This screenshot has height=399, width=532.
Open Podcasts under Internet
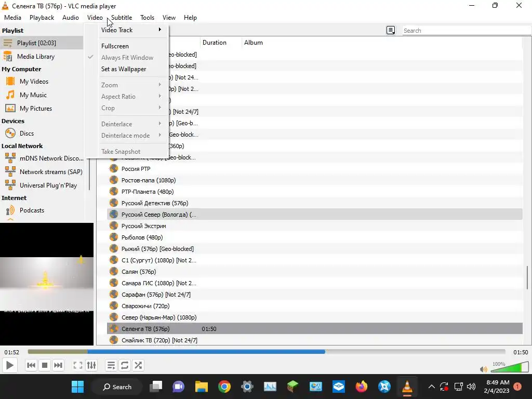coord(42,210)
